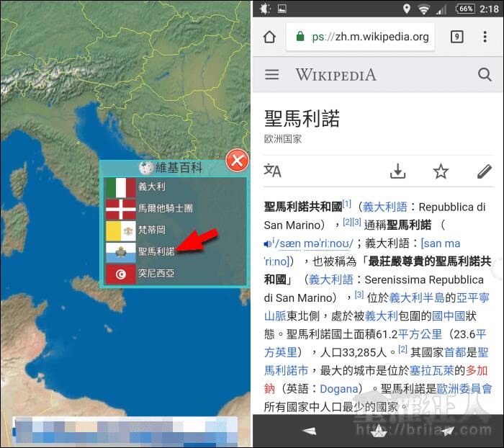The width and height of the screenshot is (504, 448).
Task: Tap the Tunisia flag icon
Action: click(121, 274)
